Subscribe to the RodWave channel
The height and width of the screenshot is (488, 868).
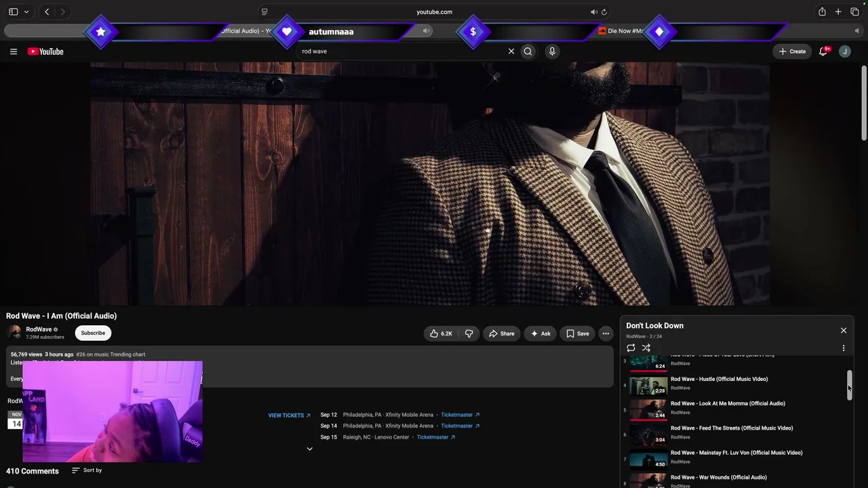coord(93,333)
